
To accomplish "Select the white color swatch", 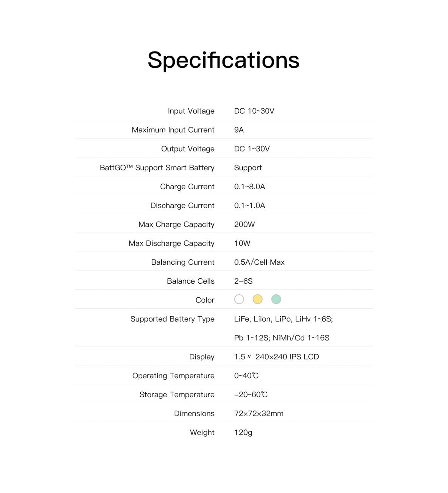I will (239, 299).
